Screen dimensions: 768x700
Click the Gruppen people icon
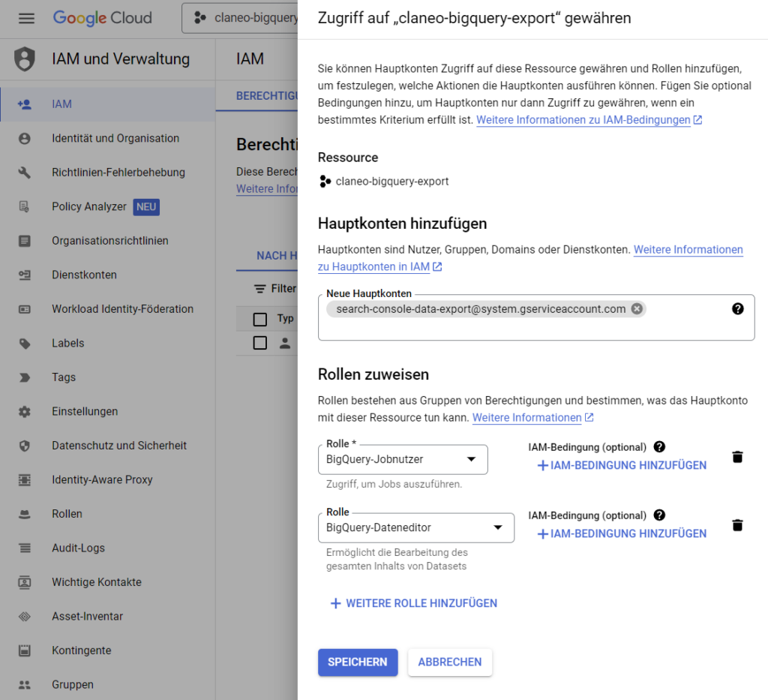point(25,685)
